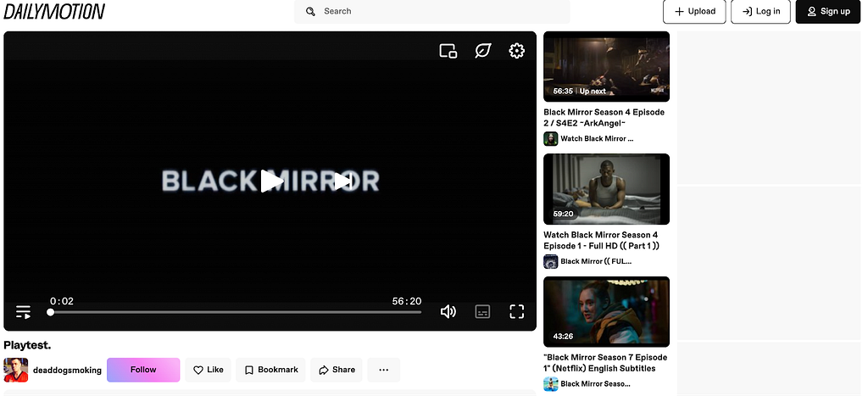This screenshot has height=396, width=868.
Task: Click the Upload button
Action: click(x=694, y=12)
